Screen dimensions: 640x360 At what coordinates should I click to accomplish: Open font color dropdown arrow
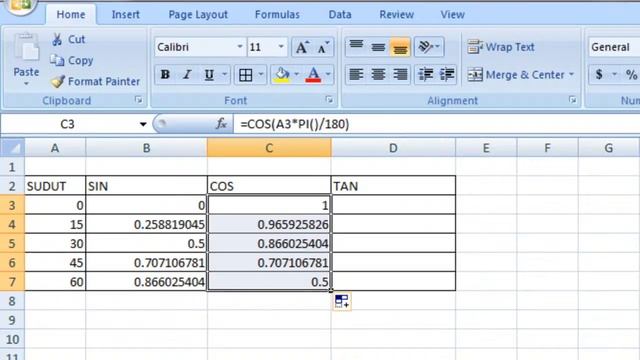tap(328, 75)
